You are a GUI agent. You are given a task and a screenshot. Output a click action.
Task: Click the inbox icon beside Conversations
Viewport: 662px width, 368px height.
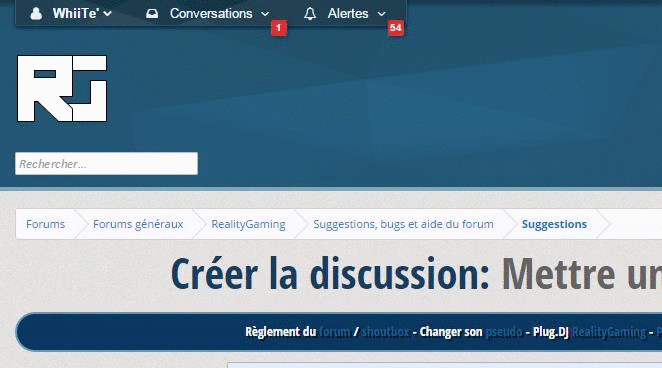click(x=152, y=14)
